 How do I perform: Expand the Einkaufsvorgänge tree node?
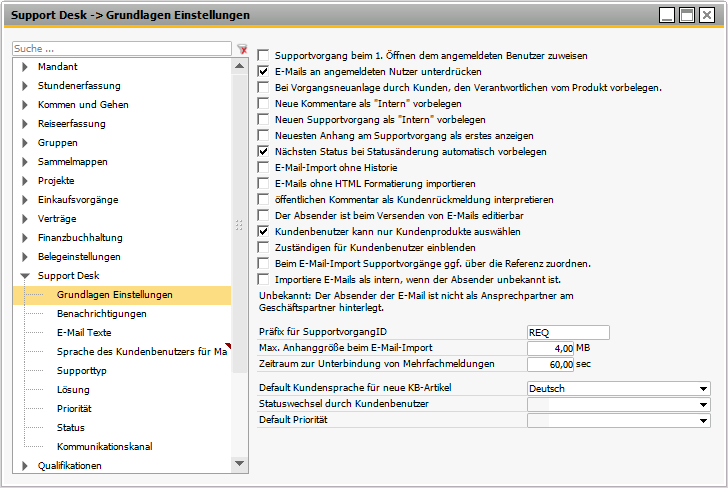25,200
